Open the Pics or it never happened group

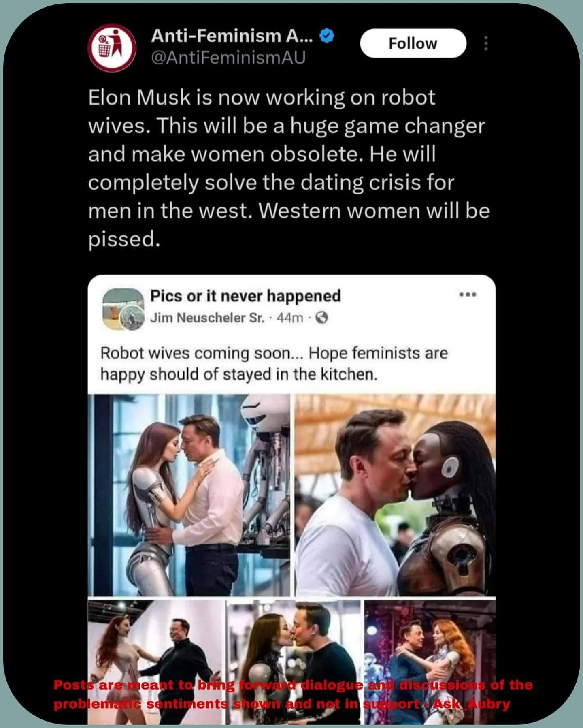tap(245, 296)
